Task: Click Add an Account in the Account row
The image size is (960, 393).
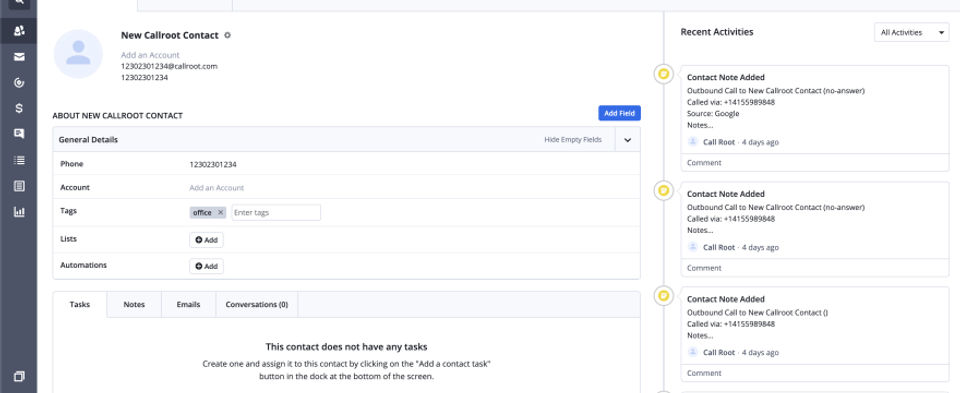Action: [217, 188]
